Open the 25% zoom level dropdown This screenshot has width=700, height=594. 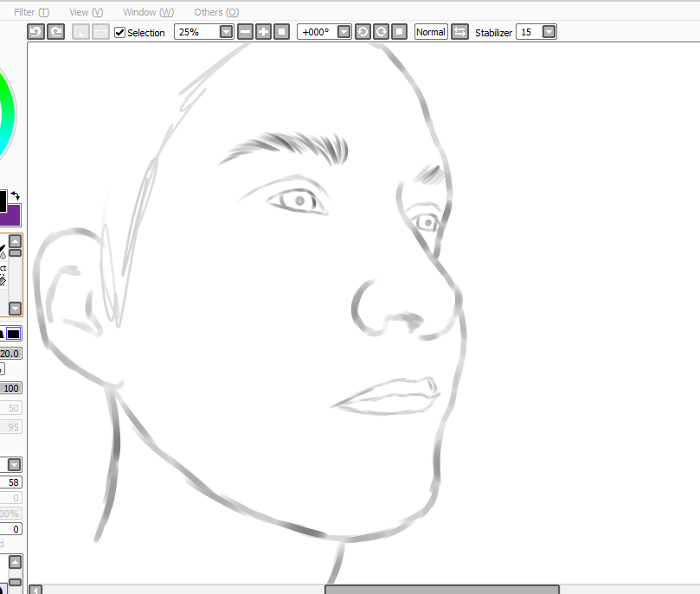(226, 32)
